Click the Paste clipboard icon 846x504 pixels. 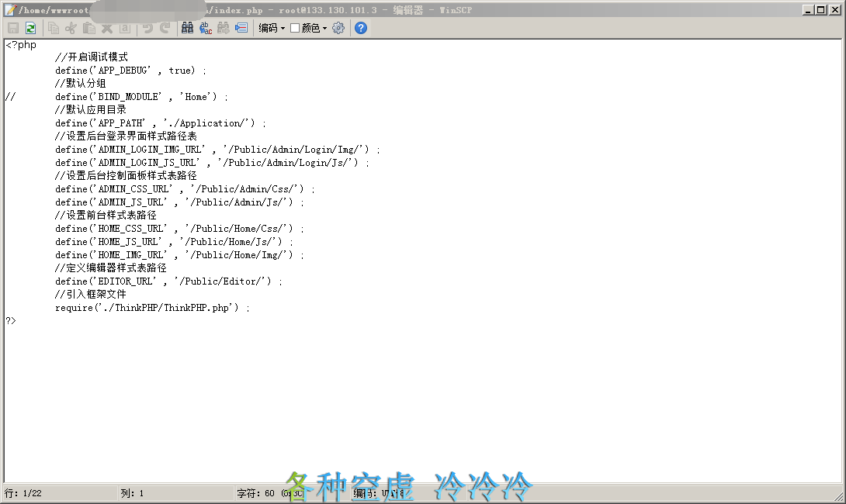pos(89,28)
